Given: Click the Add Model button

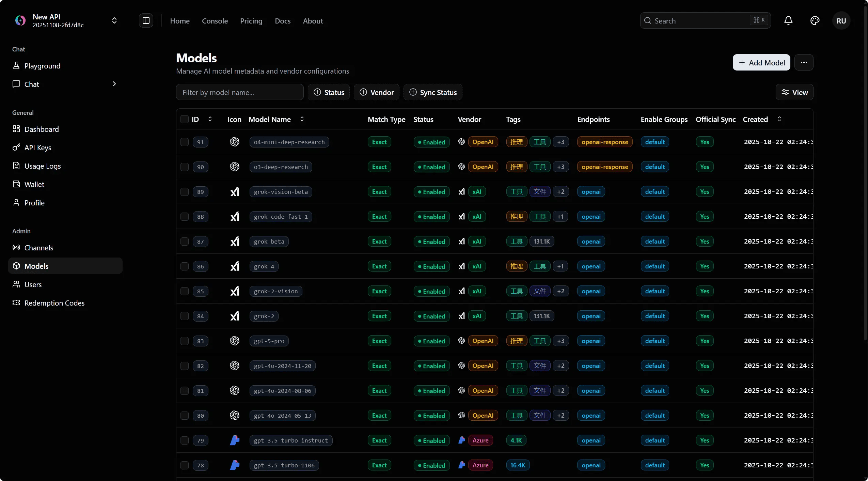Looking at the screenshot, I should [x=761, y=62].
